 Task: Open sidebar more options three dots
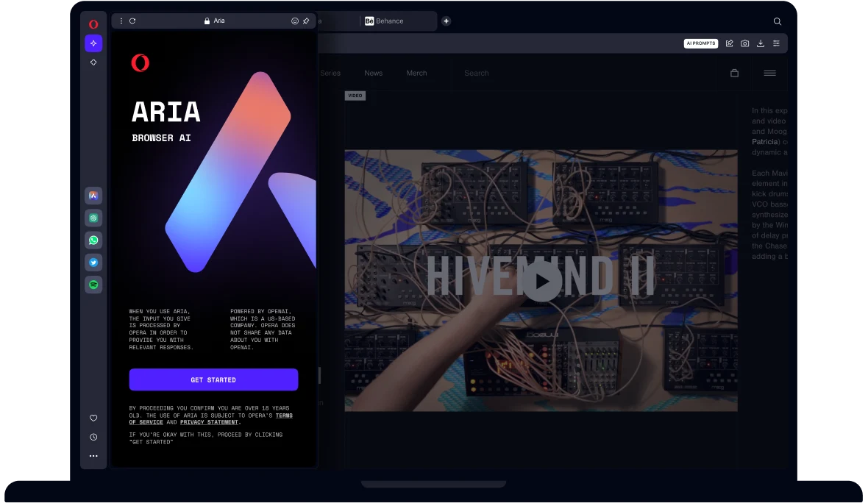tap(93, 456)
